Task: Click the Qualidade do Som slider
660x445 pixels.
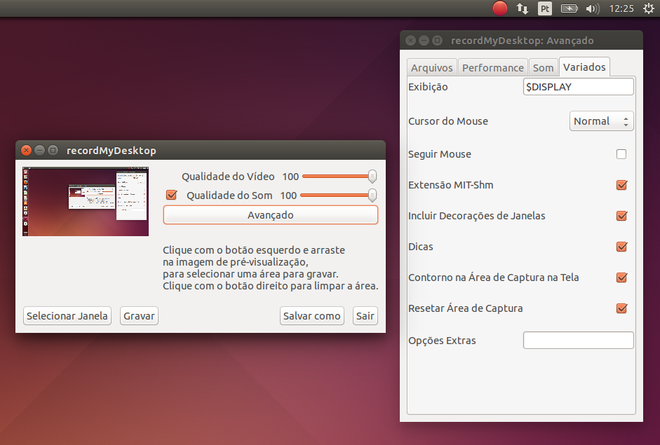Action: click(338, 195)
